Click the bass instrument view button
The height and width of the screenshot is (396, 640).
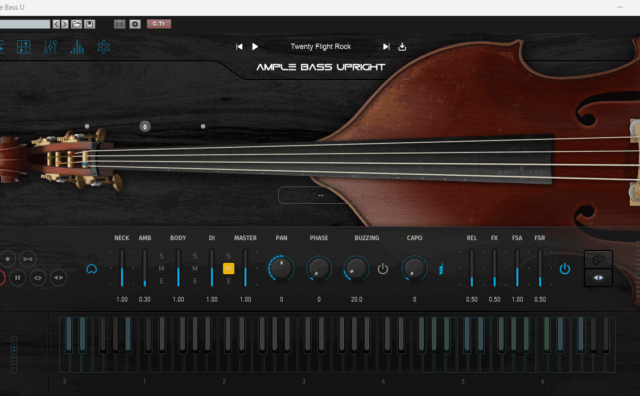598,259
